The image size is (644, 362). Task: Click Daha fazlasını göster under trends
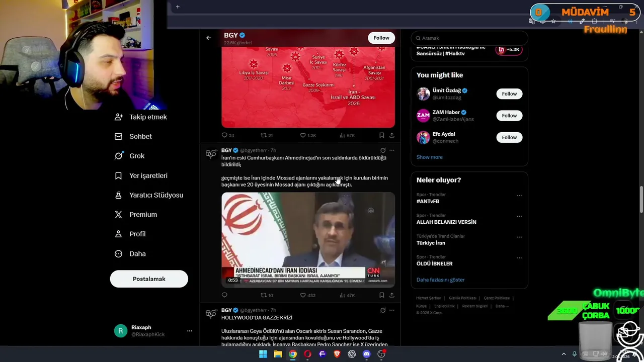pos(440,280)
